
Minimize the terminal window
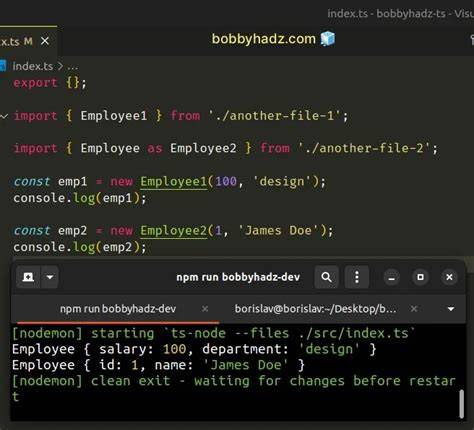point(392,277)
